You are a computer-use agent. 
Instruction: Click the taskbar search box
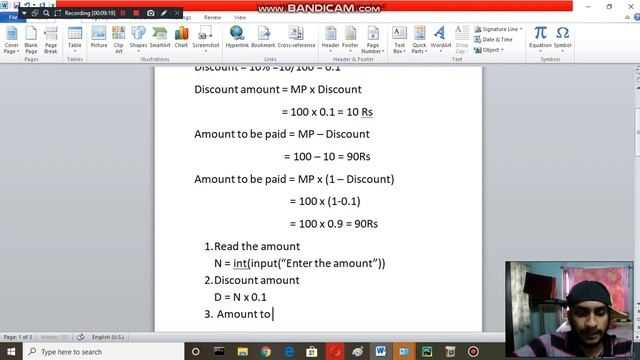(104, 351)
